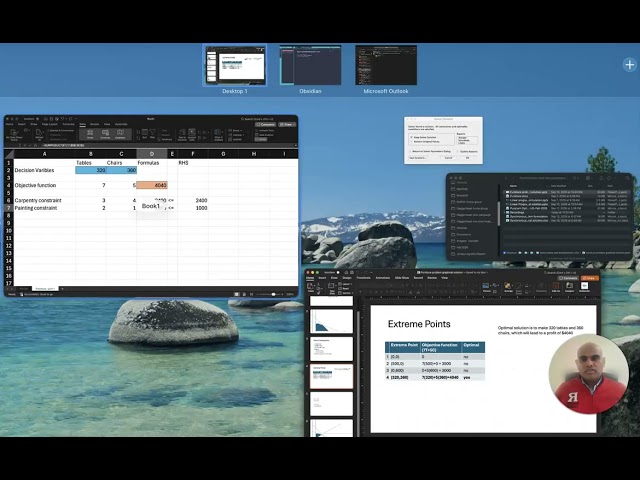
Task: Click Currencies data type icon in Excel
Action: (105, 134)
